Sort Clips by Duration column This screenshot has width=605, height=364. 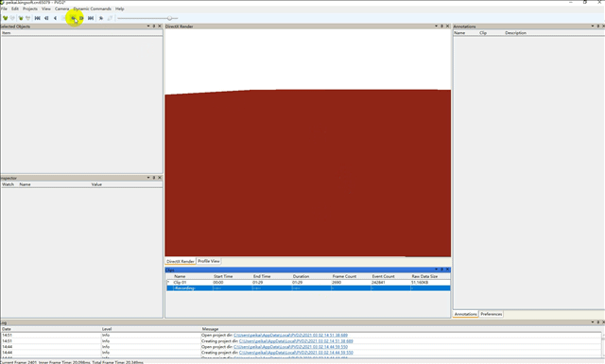pyautogui.click(x=301, y=276)
